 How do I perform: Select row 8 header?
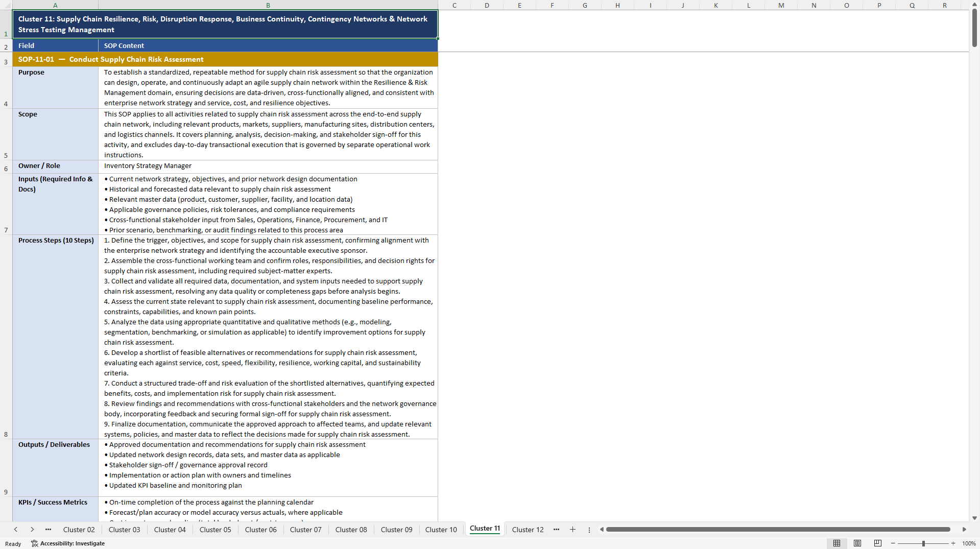[6, 337]
